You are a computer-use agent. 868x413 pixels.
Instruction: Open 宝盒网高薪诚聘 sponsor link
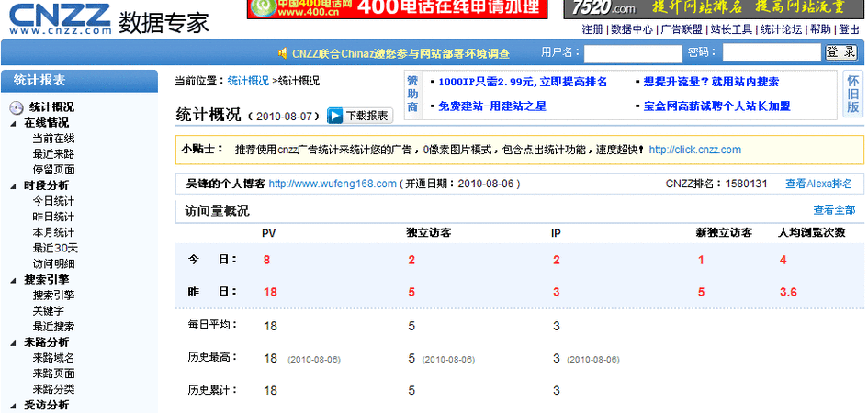tap(716, 106)
